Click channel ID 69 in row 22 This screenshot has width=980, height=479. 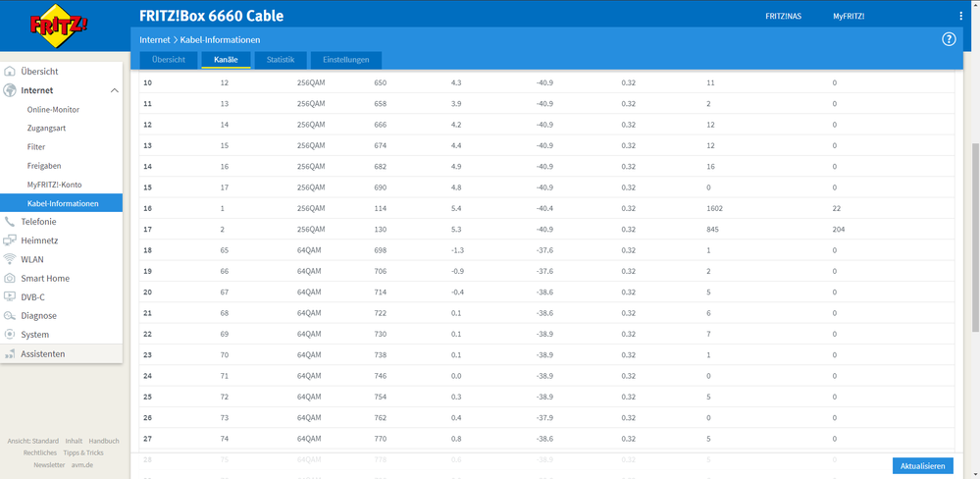click(x=225, y=334)
